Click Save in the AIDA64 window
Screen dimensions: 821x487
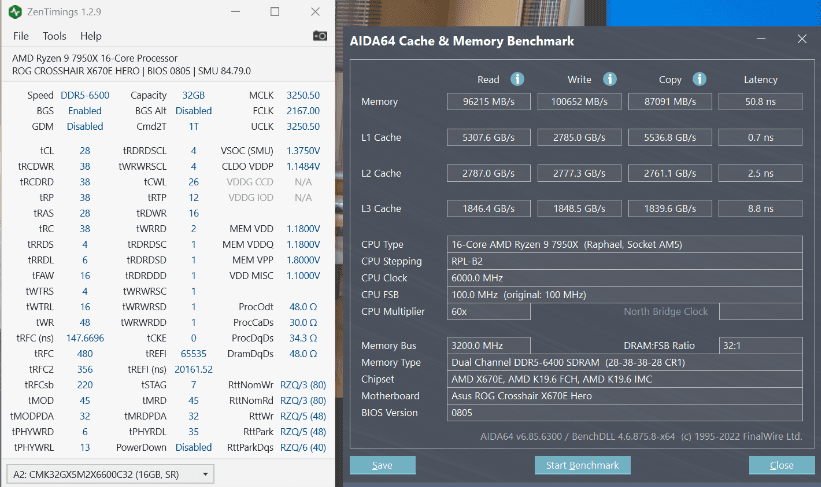tap(382, 465)
